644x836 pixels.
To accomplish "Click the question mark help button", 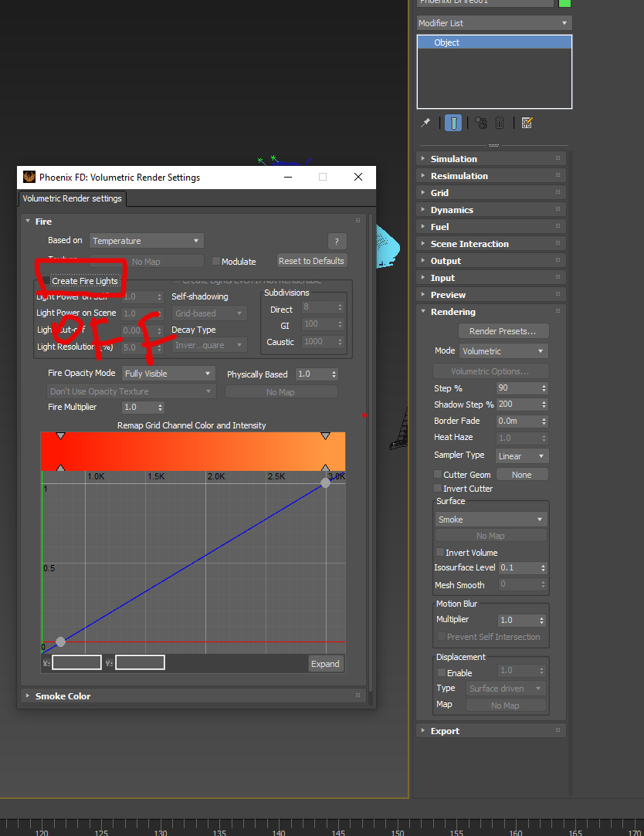I will 337,242.
